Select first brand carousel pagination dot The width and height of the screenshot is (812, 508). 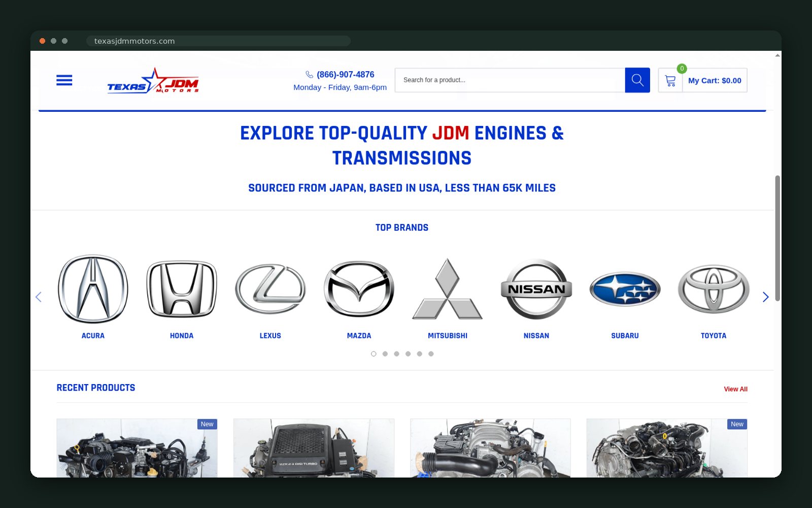[374, 354]
